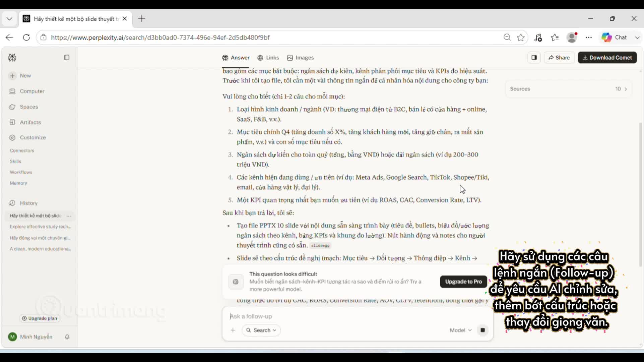The width and height of the screenshot is (644, 362).
Task: Open Artifacts in the sidebar
Action: (25, 122)
